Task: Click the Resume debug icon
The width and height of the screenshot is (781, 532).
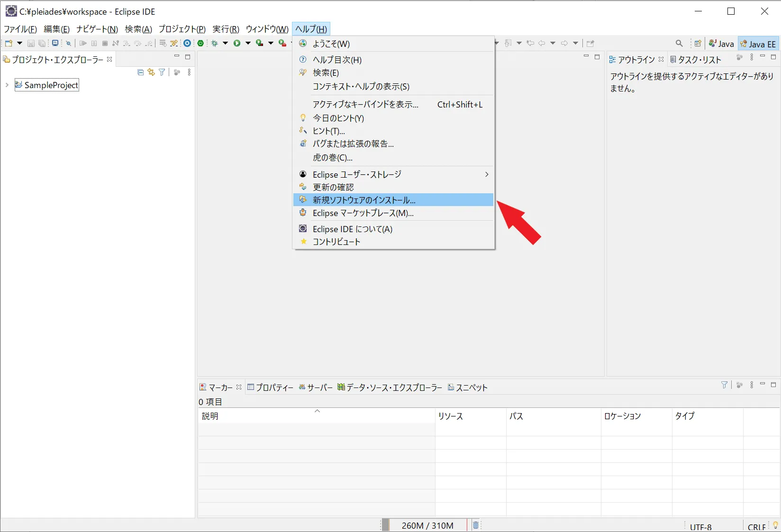Action: pos(83,43)
